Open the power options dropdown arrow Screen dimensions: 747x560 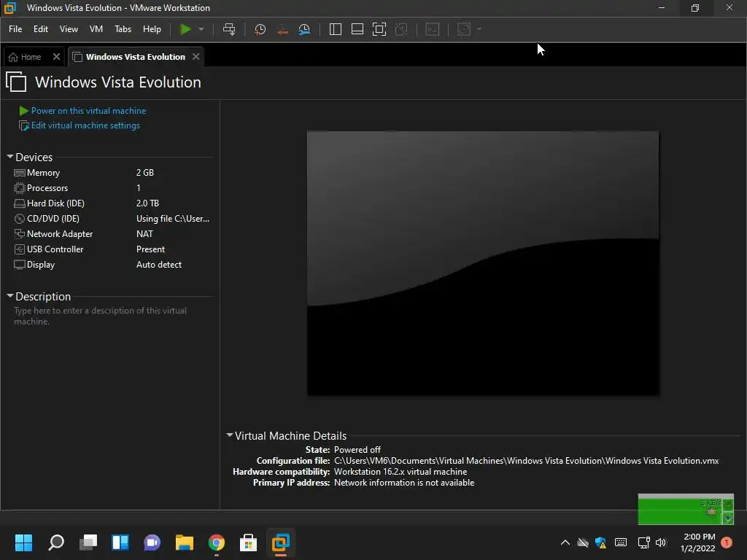(201, 29)
